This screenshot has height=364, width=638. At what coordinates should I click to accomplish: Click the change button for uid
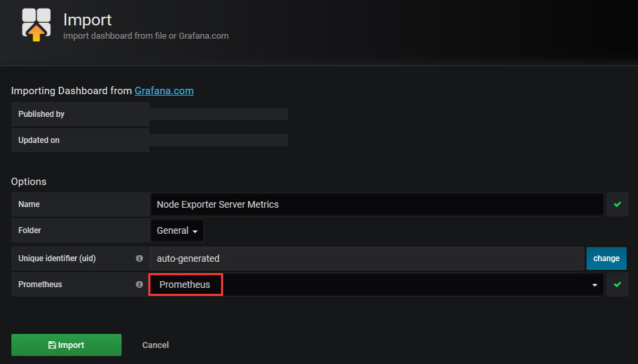pos(606,258)
